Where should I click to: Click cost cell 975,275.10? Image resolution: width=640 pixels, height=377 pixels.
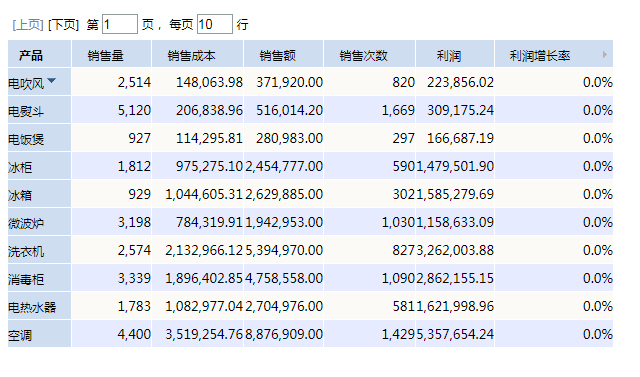pos(198,166)
